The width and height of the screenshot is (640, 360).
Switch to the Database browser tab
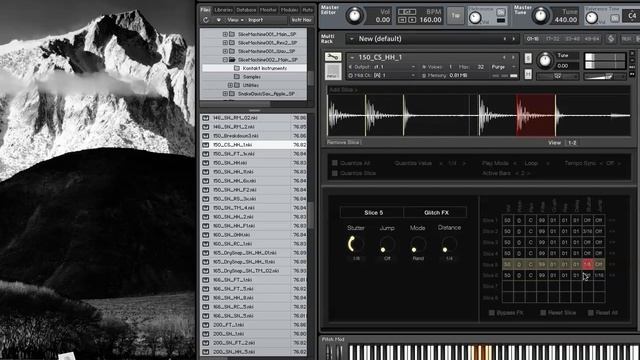246,10
